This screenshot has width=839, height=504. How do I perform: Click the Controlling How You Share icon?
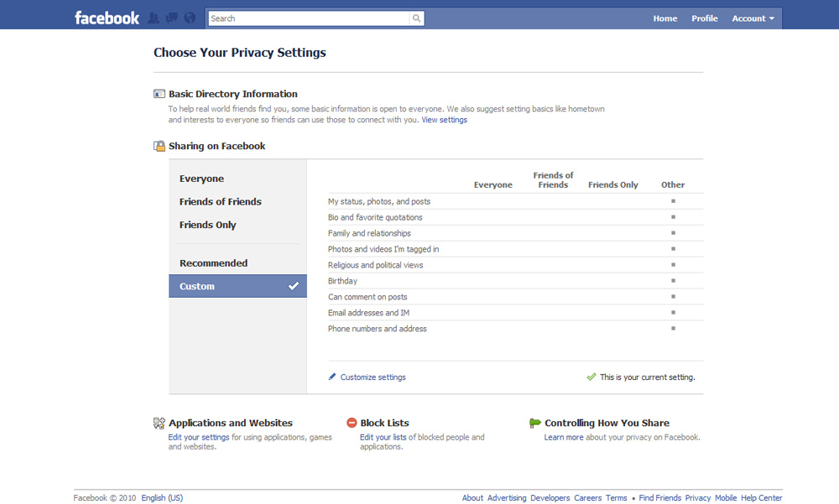click(x=534, y=423)
